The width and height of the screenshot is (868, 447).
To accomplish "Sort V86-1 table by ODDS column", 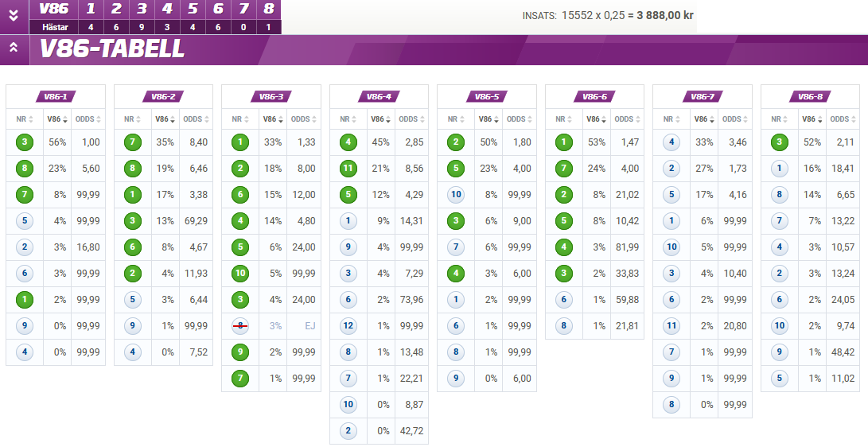I will [88, 119].
